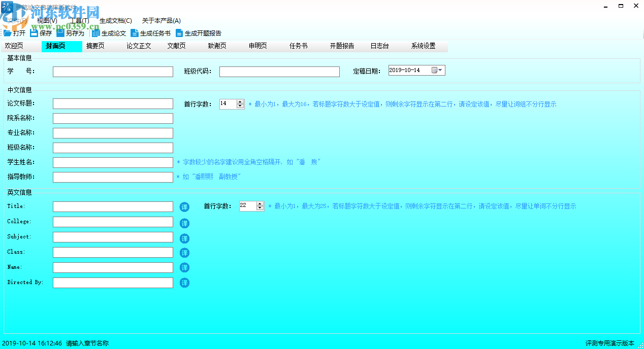
Task: Click the 中文信息 group heading
Action: click(19, 90)
